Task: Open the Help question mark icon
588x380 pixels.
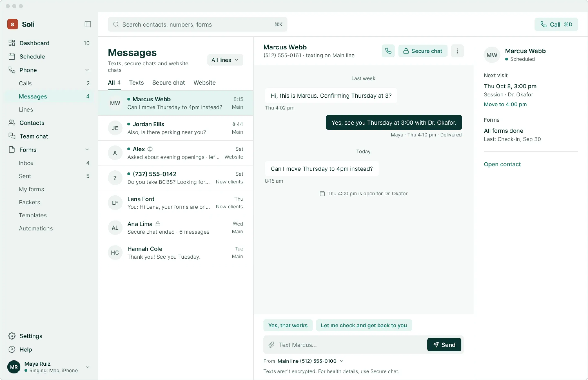Action: 12,349
